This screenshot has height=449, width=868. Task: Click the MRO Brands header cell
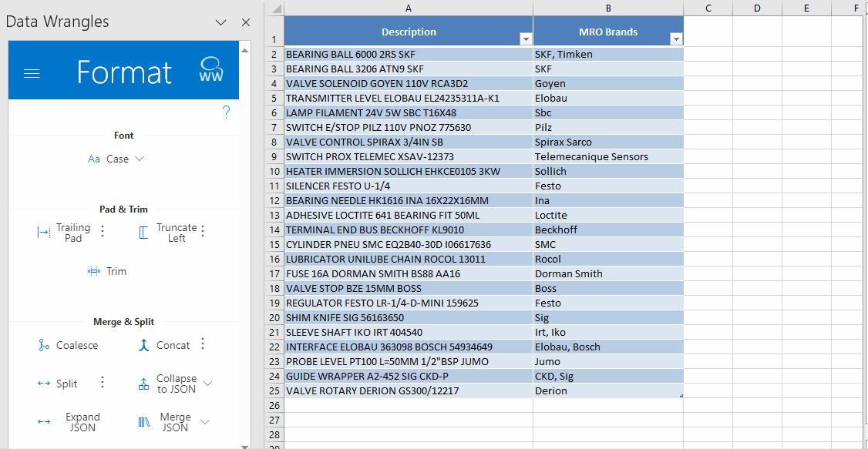[608, 32]
